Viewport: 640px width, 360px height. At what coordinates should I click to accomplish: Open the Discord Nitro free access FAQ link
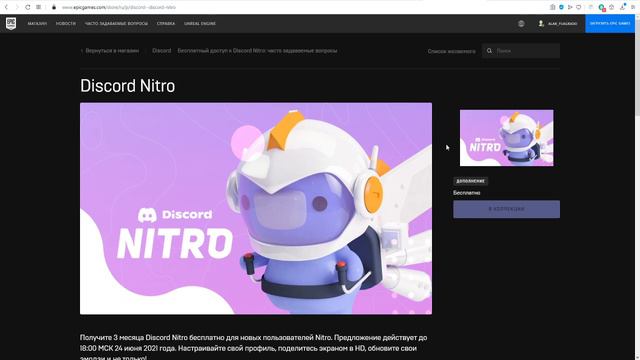pos(257,51)
